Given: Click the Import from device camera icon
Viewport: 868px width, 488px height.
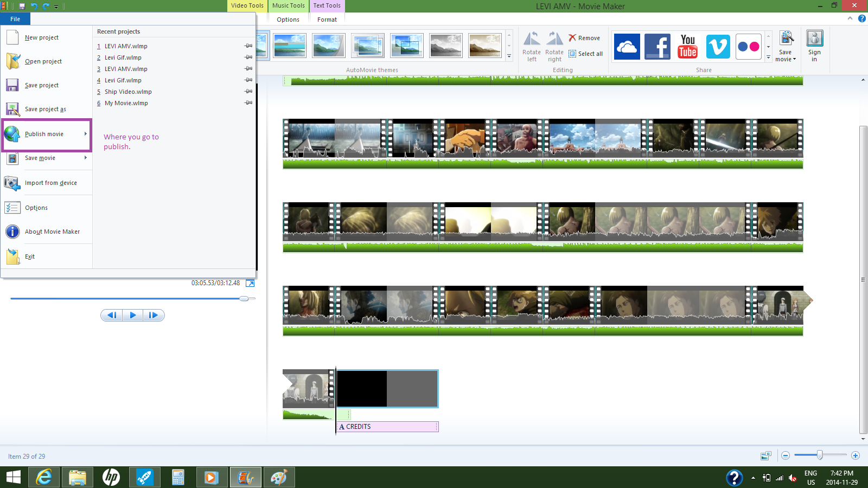Looking at the screenshot, I should point(12,183).
